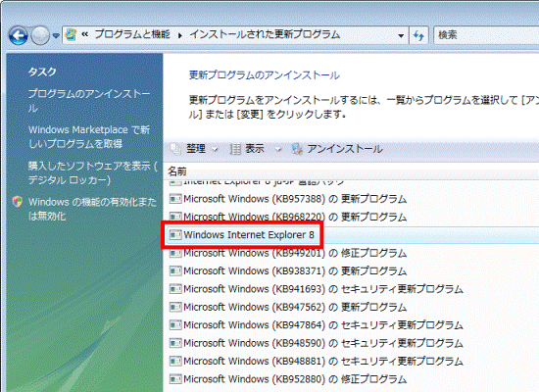The width and height of the screenshot is (539, 392).
Task: Open 購入したソフトウェアを表示 link
Action: click(92, 172)
